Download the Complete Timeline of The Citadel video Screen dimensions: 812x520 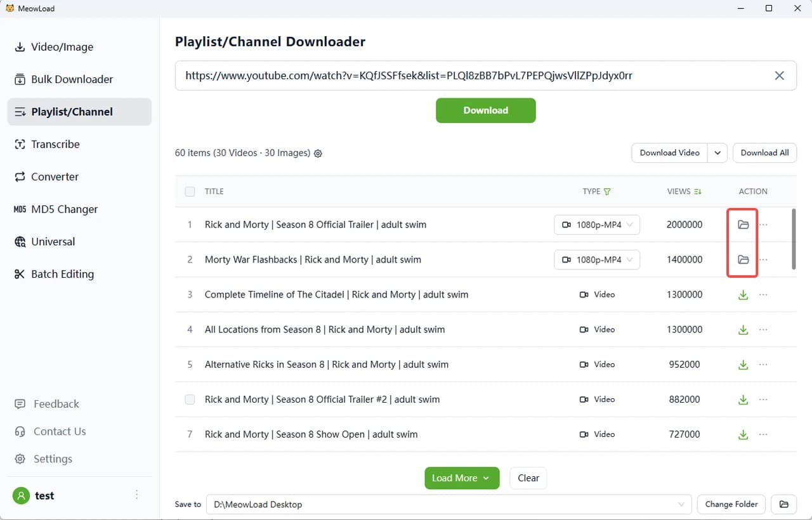click(743, 295)
